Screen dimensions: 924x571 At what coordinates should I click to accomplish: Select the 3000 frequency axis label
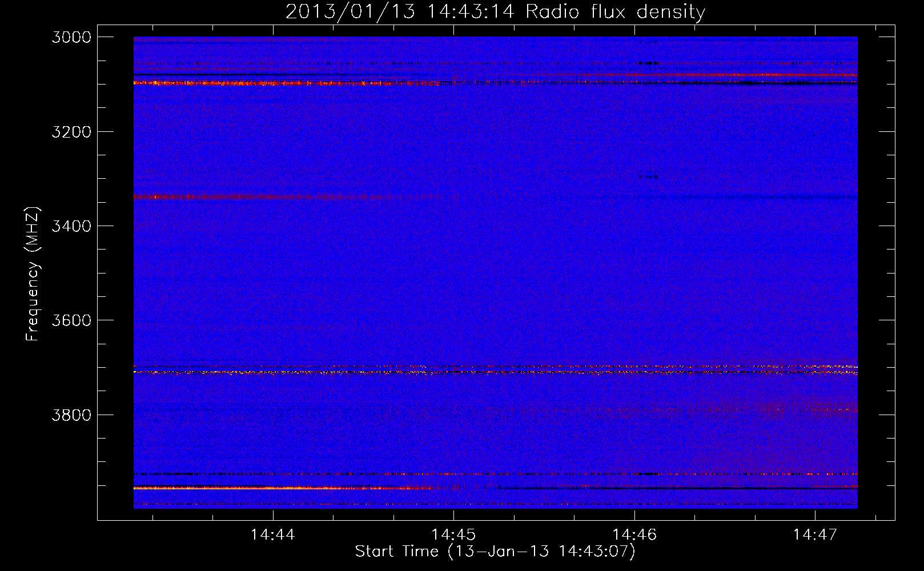tap(71, 37)
